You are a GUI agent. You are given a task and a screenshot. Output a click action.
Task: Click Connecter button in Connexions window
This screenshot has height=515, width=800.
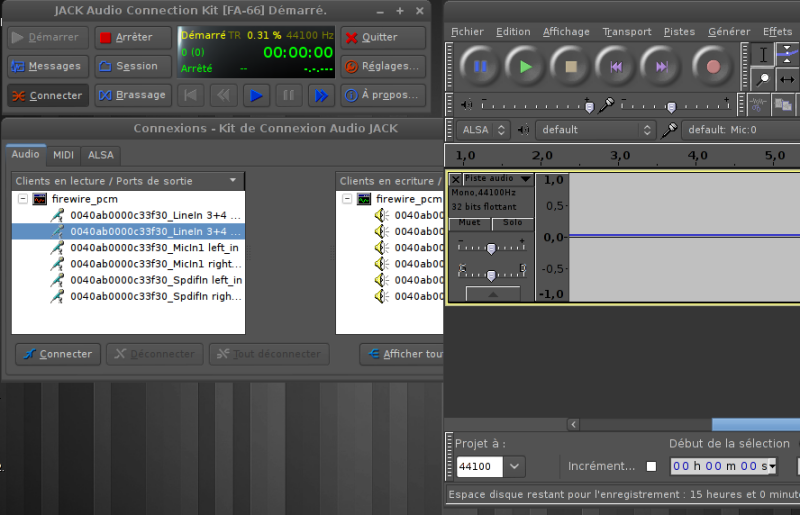pyautogui.click(x=58, y=354)
